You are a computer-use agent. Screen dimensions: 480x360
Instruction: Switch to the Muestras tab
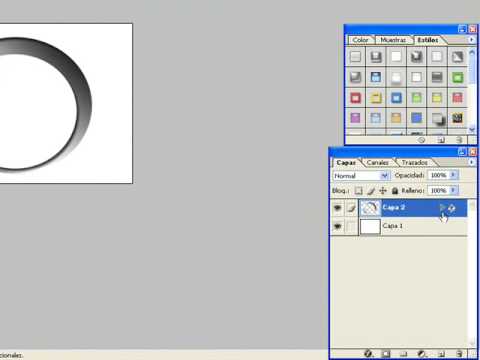coord(393,40)
